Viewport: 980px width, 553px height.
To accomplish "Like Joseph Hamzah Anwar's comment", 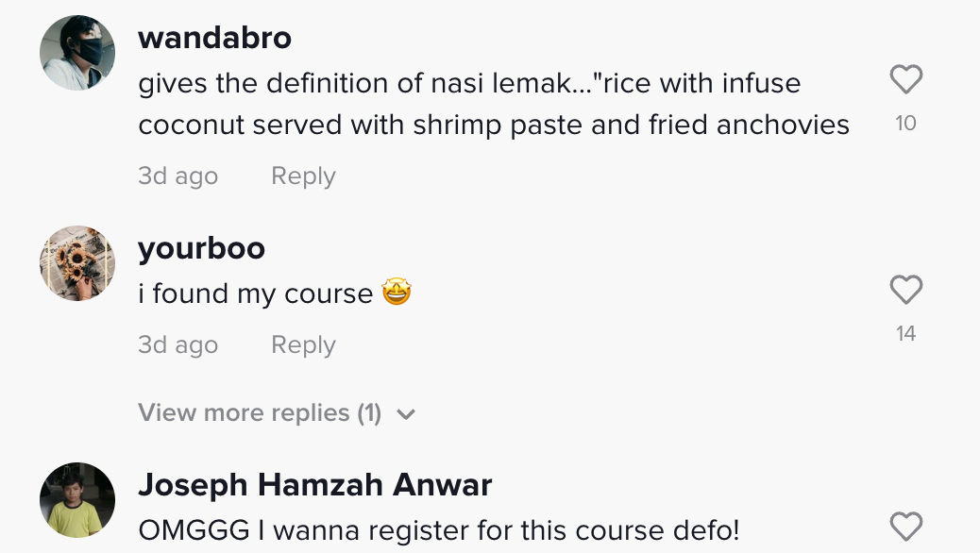I will 905,527.
